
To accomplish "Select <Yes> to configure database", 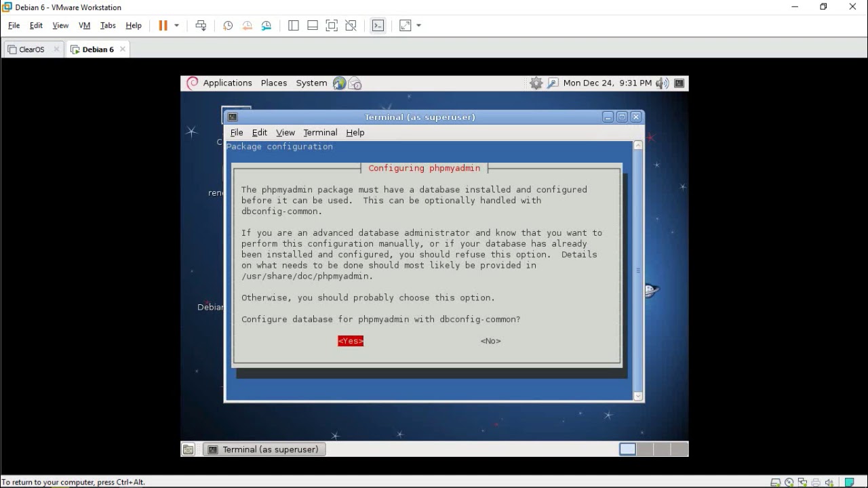I will (351, 341).
